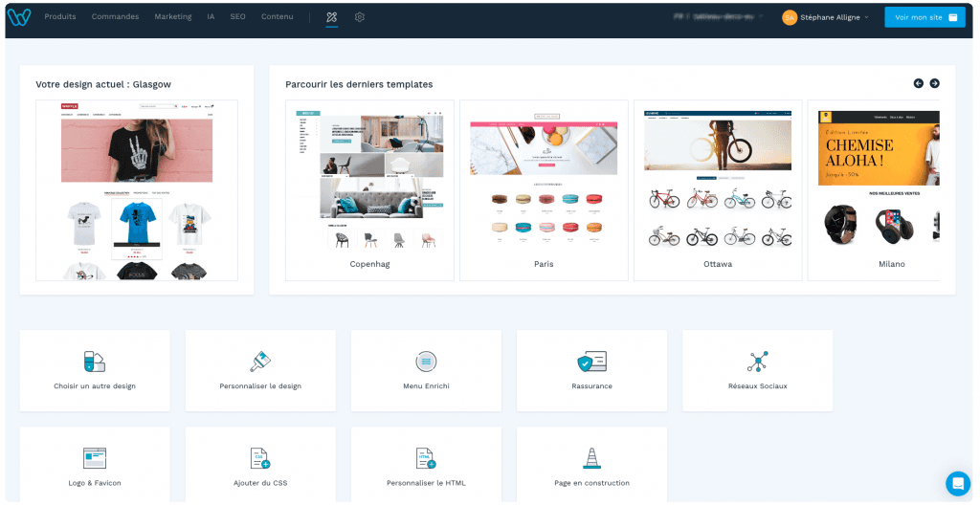The image size is (980, 505).
Task: Open the Produits menu
Action: tap(60, 17)
